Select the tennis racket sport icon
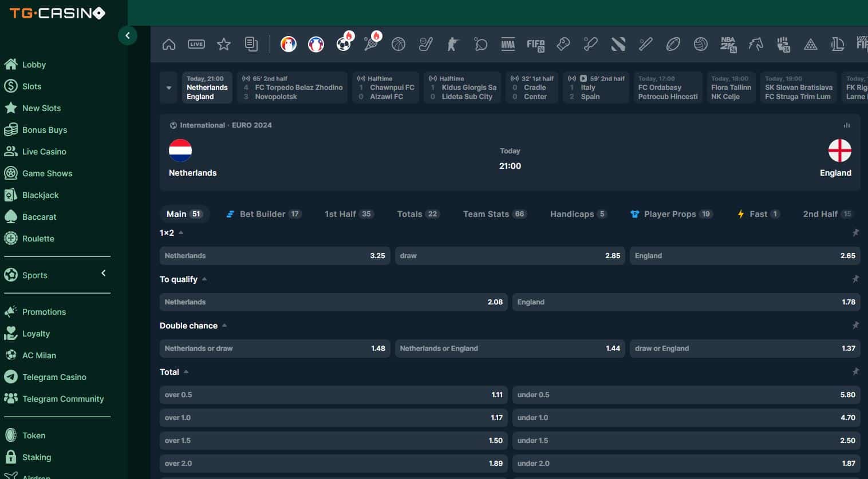The image size is (868, 479). tap(371, 44)
